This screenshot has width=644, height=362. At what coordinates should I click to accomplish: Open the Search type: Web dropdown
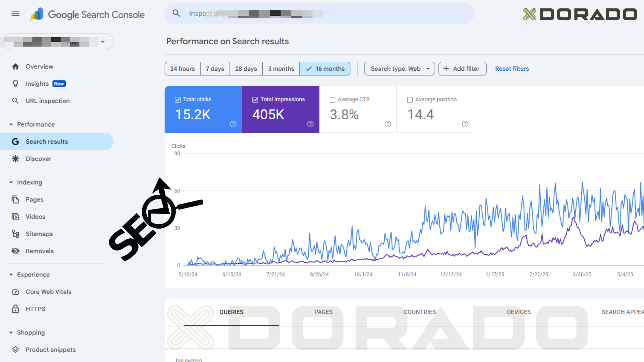399,69
